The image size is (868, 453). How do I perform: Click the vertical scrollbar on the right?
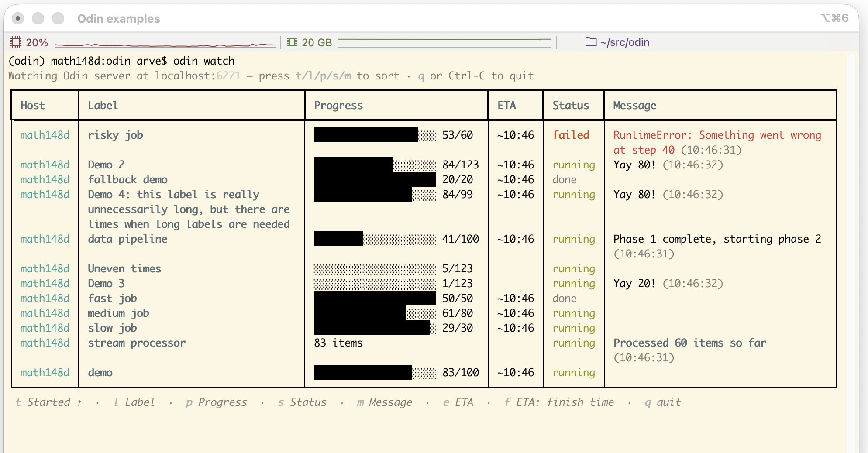(852, 252)
